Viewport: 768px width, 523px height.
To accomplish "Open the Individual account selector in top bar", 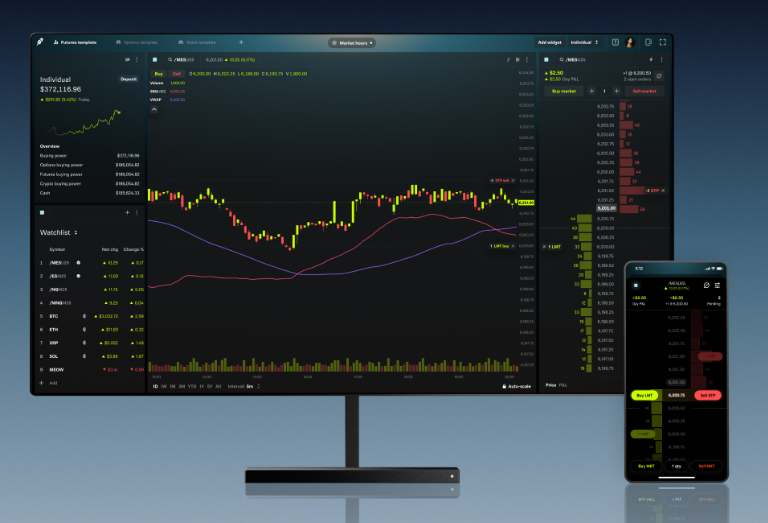I will click(584, 43).
